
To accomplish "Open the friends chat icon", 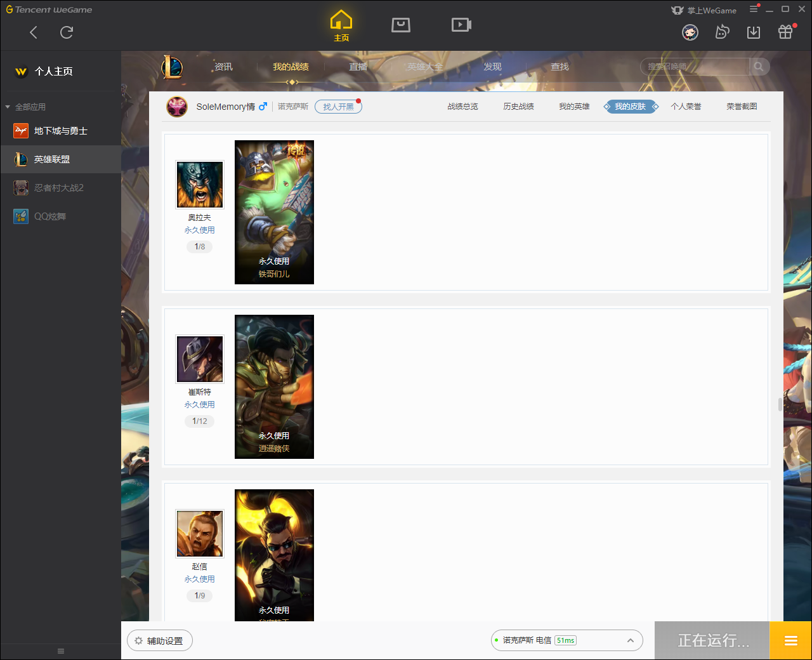I will point(722,32).
